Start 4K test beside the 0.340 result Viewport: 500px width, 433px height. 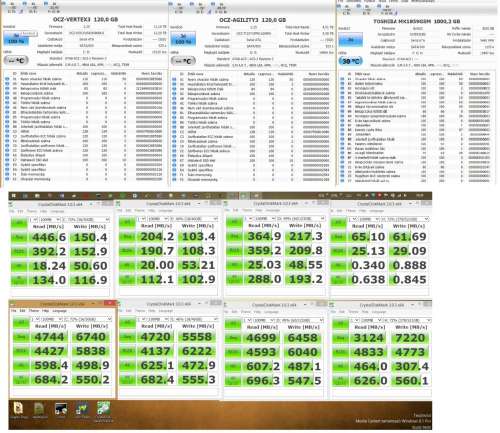[x=338, y=265]
